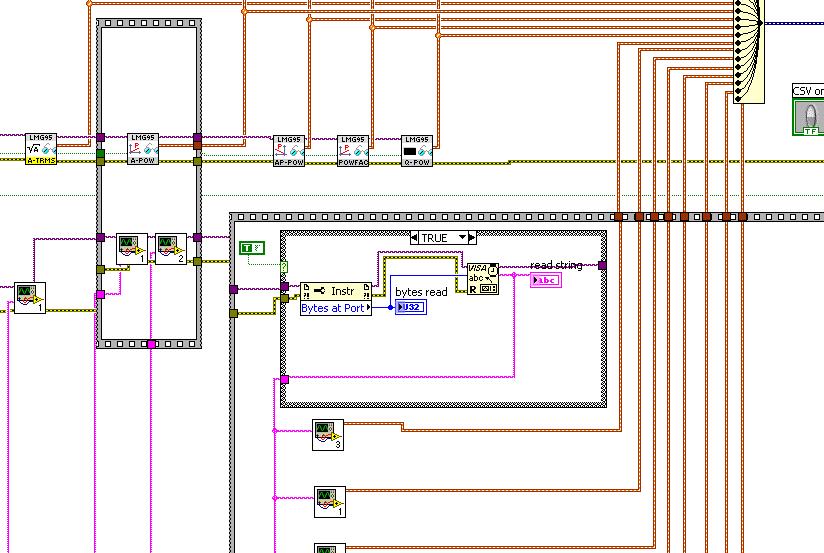Click the LMG95 Q-POW VI node
Screen dimensions: 824x553
(x=417, y=151)
